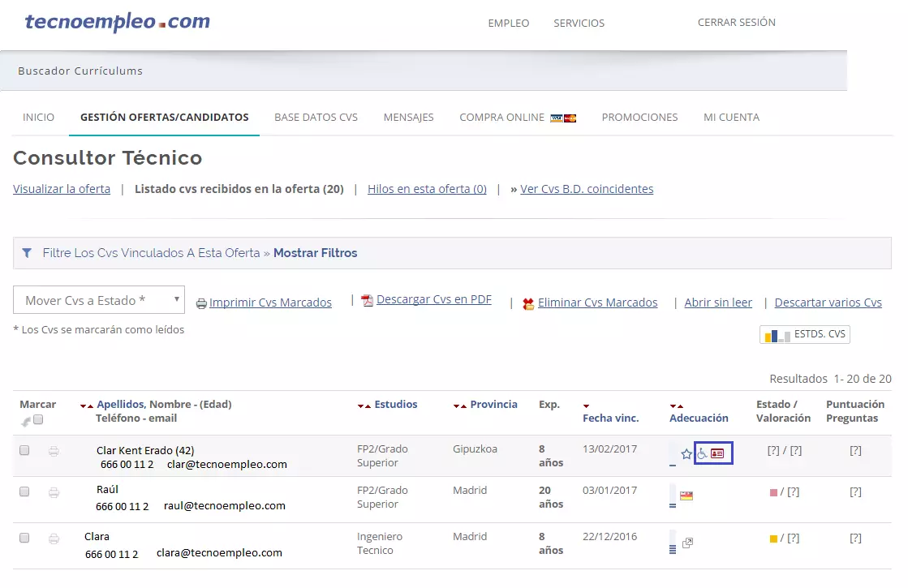Expand 'Mostrar Filtros' filter section
Screen dimensions: 908x588
tap(315, 253)
